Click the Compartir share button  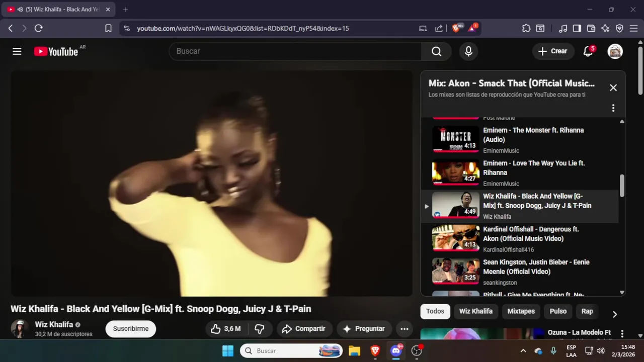click(x=304, y=329)
